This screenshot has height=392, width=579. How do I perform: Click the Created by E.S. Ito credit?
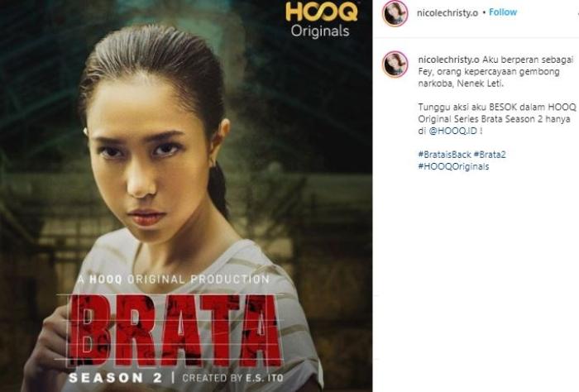pyautogui.click(x=233, y=378)
